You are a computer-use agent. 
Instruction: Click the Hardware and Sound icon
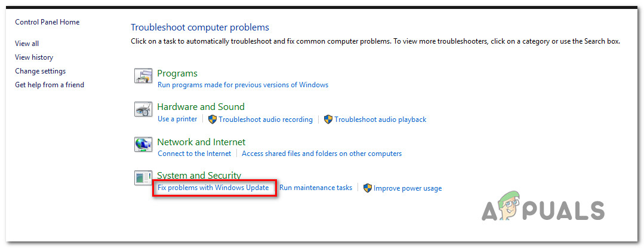[x=143, y=110]
